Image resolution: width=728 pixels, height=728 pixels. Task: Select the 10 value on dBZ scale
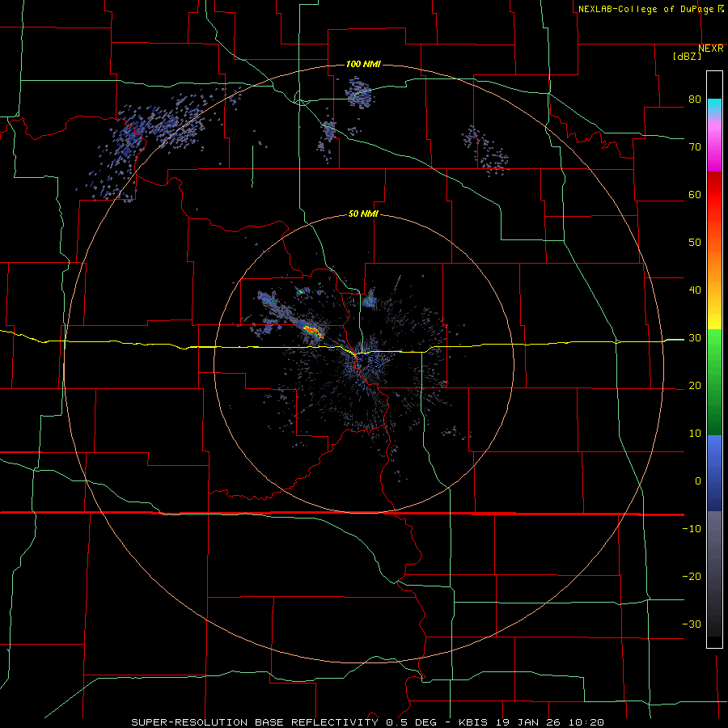(x=695, y=434)
